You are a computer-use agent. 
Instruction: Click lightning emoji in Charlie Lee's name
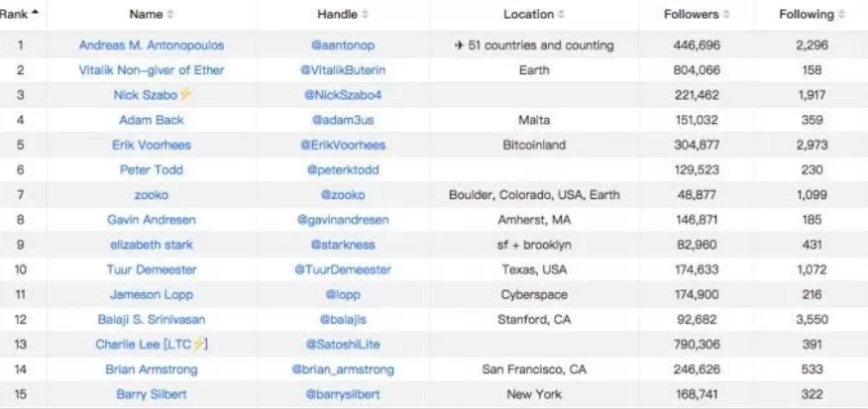(x=199, y=345)
